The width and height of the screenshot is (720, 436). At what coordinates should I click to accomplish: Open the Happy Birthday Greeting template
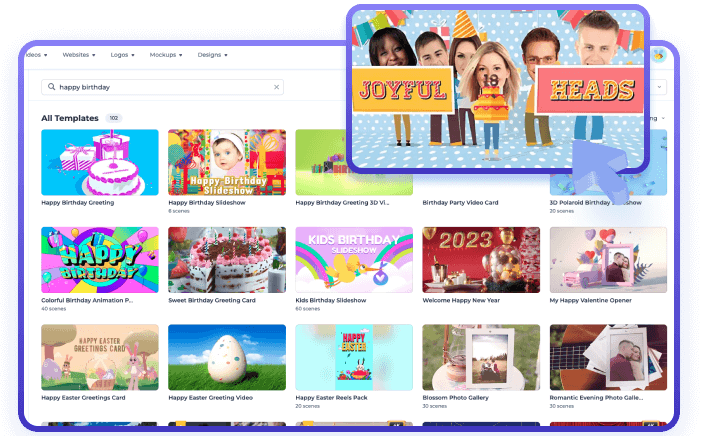(99, 162)
